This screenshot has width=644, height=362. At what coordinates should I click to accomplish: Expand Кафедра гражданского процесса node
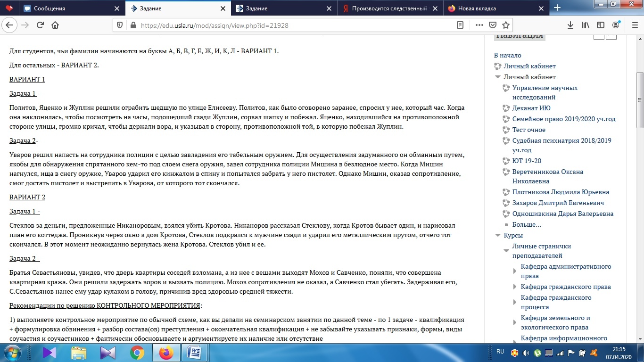(x=515, y=302)
